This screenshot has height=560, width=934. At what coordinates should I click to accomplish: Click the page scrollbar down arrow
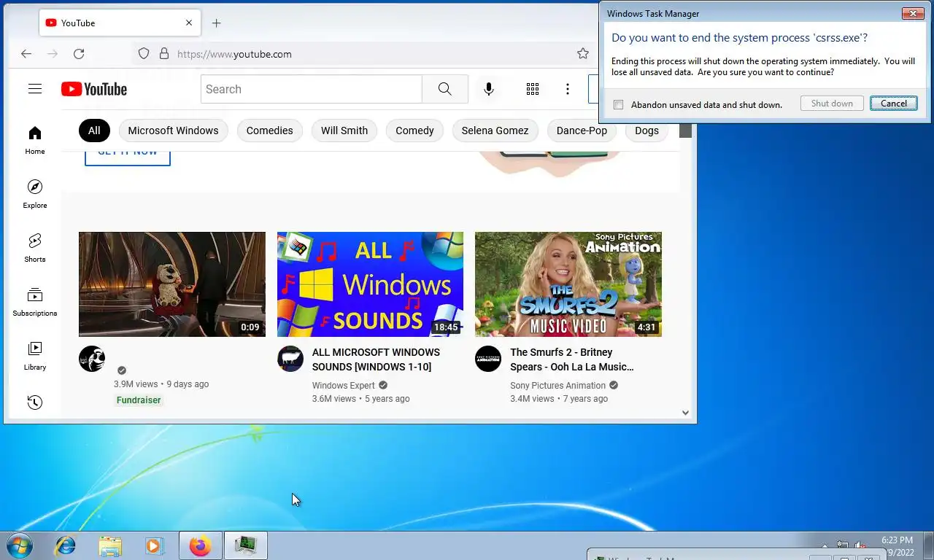click(x=685, y=413)
